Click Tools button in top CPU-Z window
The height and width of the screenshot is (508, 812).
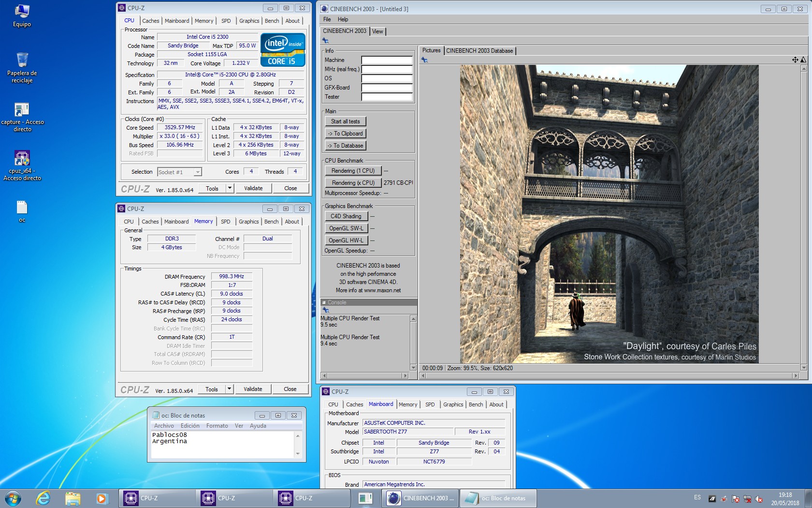coord(212,188)
